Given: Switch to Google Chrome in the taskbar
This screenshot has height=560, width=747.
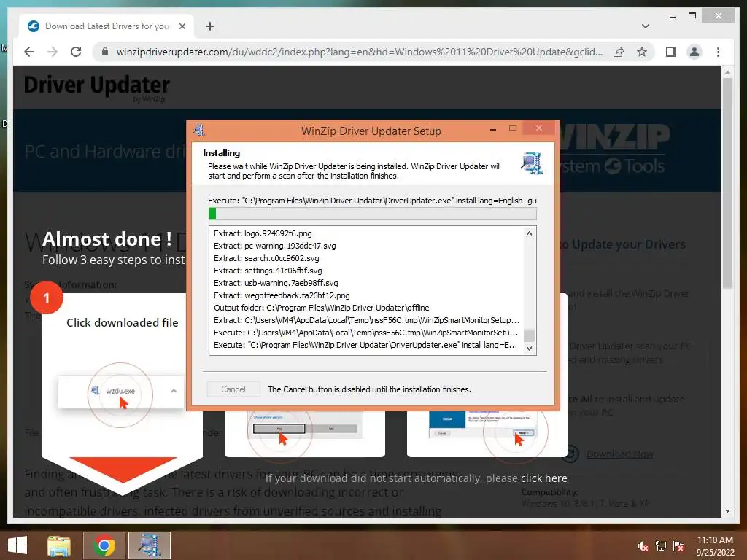Looking at the screenshot, I should [x=104, y=545].
